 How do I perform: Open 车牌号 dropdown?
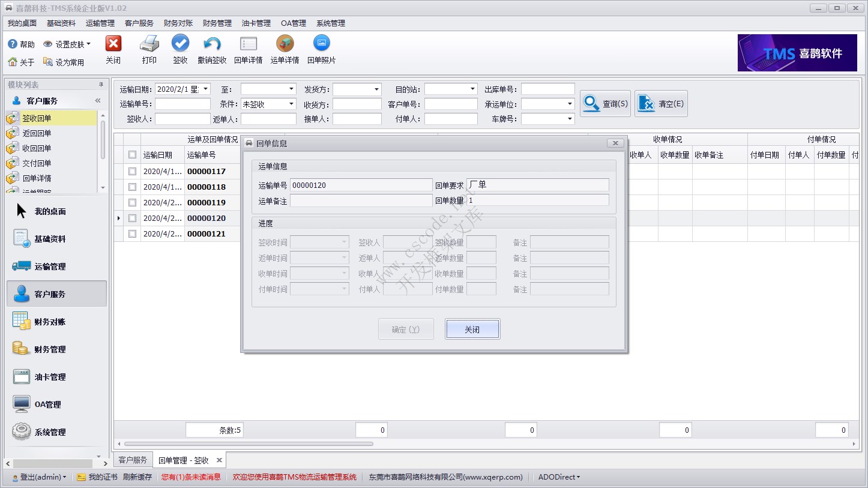click(x=570, y=119)
